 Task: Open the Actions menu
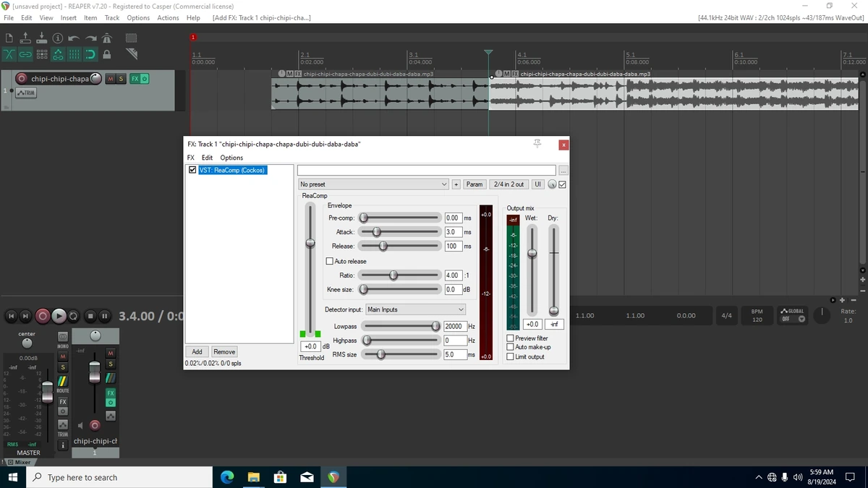click(168, 17)
